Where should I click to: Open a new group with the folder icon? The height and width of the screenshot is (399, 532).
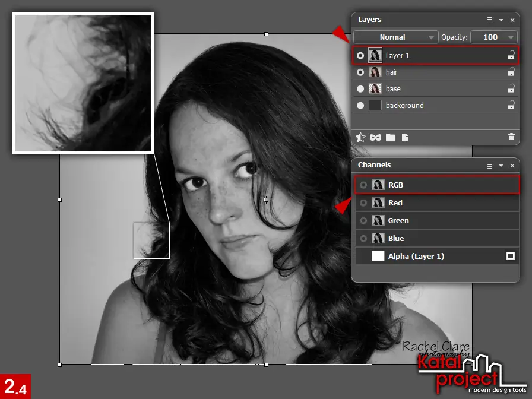[391, 137]
